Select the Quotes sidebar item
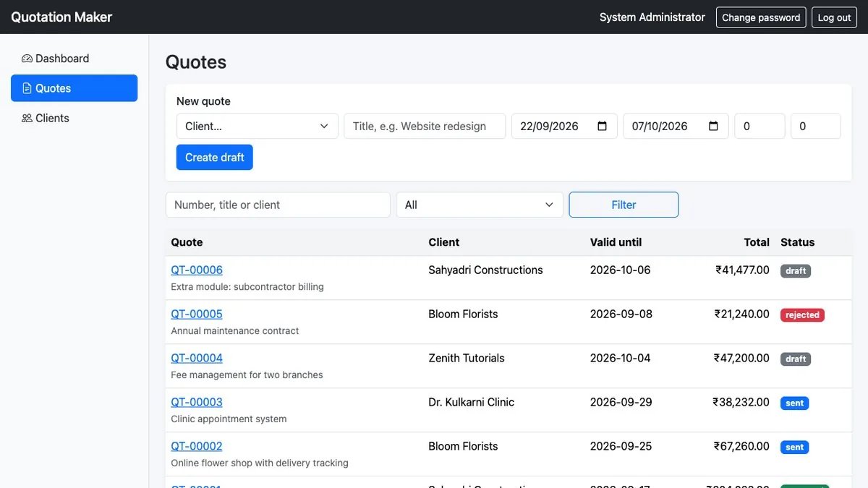Image resolution: width=868 pixels, height=488 pixels. click(74, 88)
